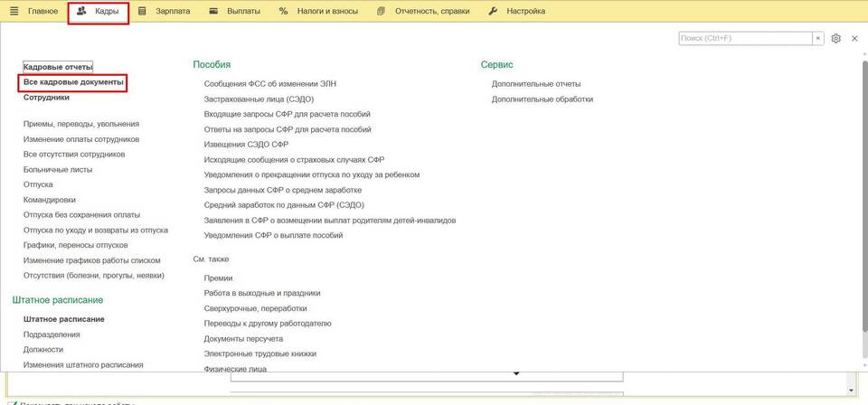Viewport: 868px width, 405px height.
Task: Open Дополнительные отчеты under Сервис
Action: point(536,83)
